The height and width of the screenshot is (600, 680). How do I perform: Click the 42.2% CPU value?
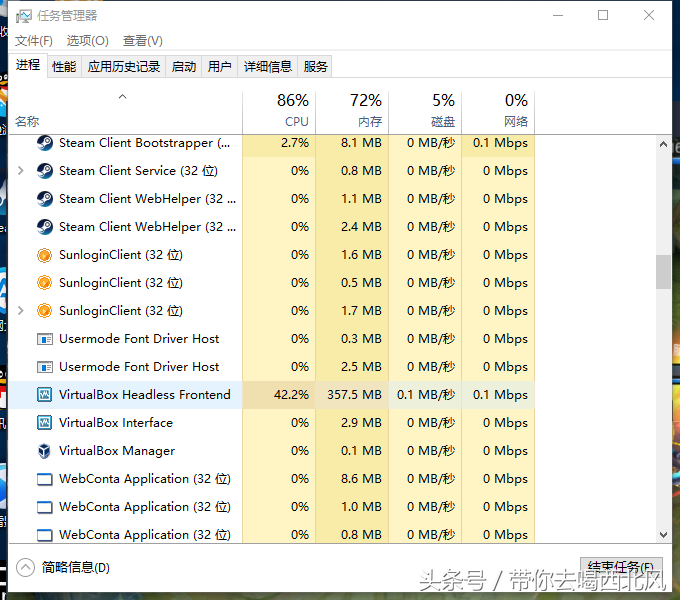[291, 395]
